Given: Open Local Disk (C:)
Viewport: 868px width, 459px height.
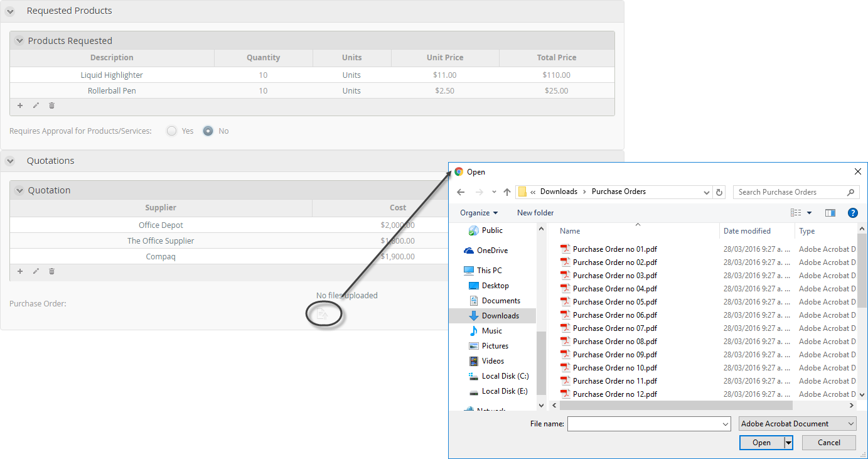Looking at the screenshot, I should pyautogui.click(x=499, y=376).
